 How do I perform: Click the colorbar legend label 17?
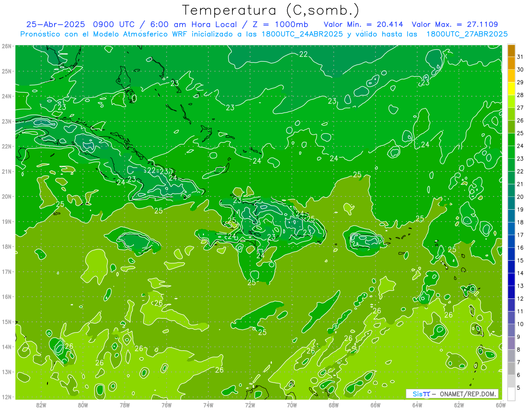click(520, 235)
